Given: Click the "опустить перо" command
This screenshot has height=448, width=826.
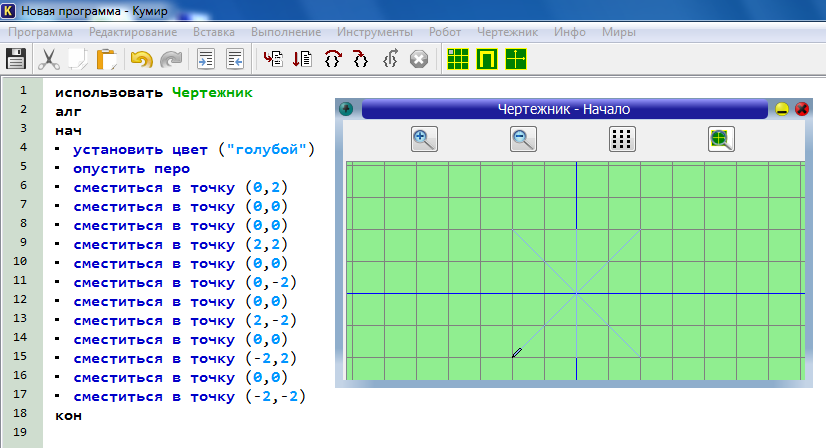Looking at the screenshot, I should coord(131,169).
